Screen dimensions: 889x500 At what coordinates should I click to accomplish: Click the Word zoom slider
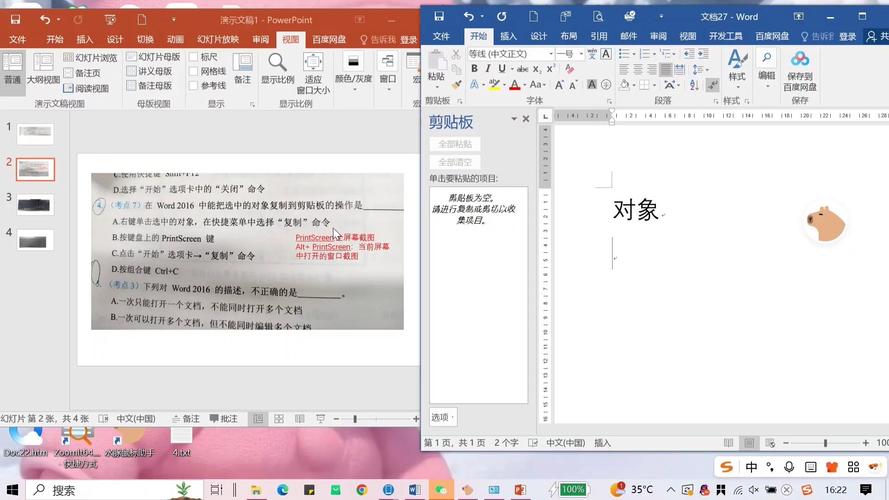pos(826,443)
